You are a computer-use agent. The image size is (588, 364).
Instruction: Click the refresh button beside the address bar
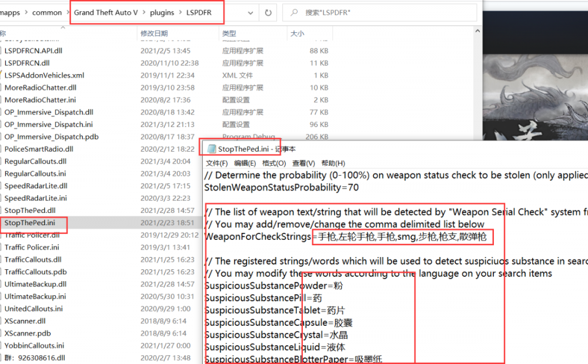pos(268,12)
